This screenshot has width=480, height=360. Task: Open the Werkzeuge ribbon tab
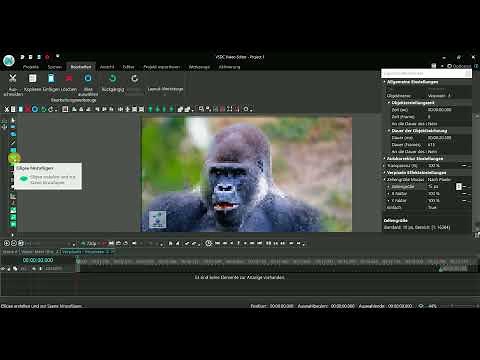(199, 67)
